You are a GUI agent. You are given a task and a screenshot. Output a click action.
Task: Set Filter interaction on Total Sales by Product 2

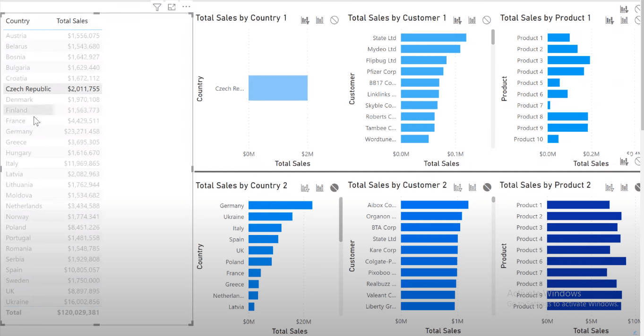(x=610, y=187)
